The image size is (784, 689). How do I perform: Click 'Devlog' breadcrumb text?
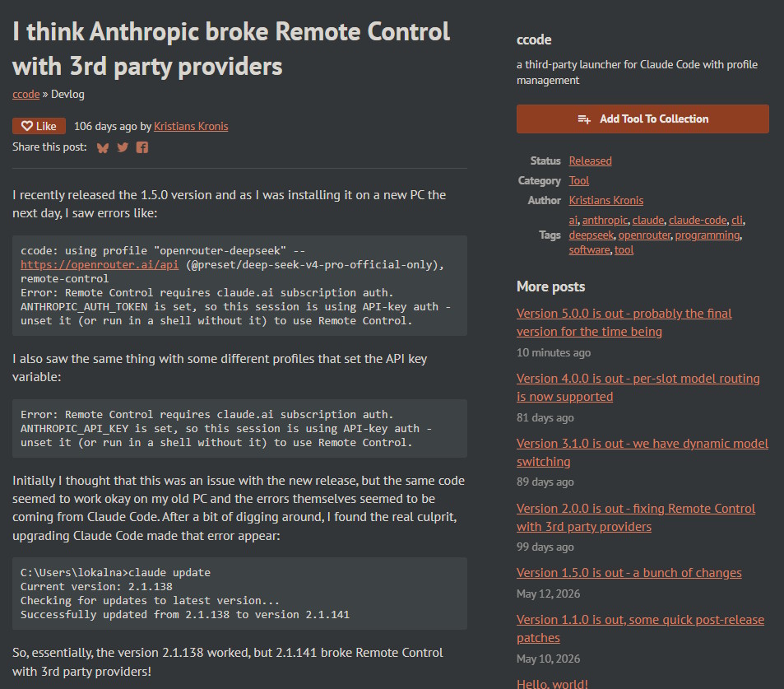[x=67, y=94]
